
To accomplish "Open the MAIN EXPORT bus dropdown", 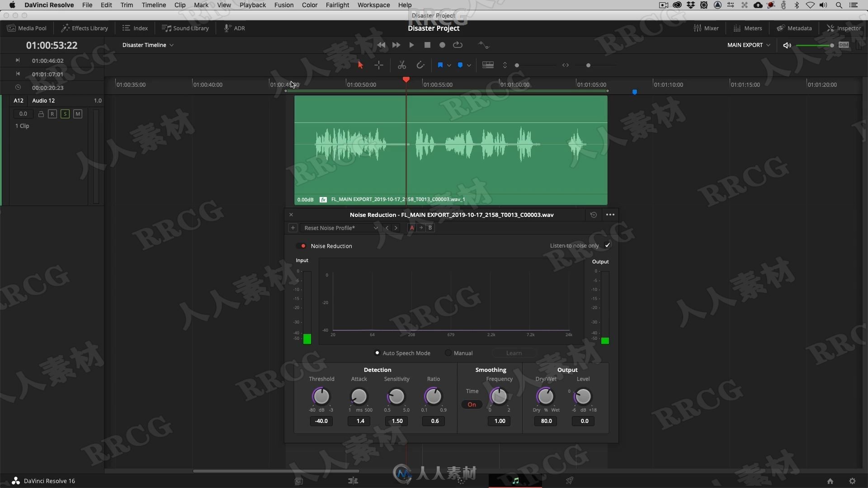I will 749,45.
